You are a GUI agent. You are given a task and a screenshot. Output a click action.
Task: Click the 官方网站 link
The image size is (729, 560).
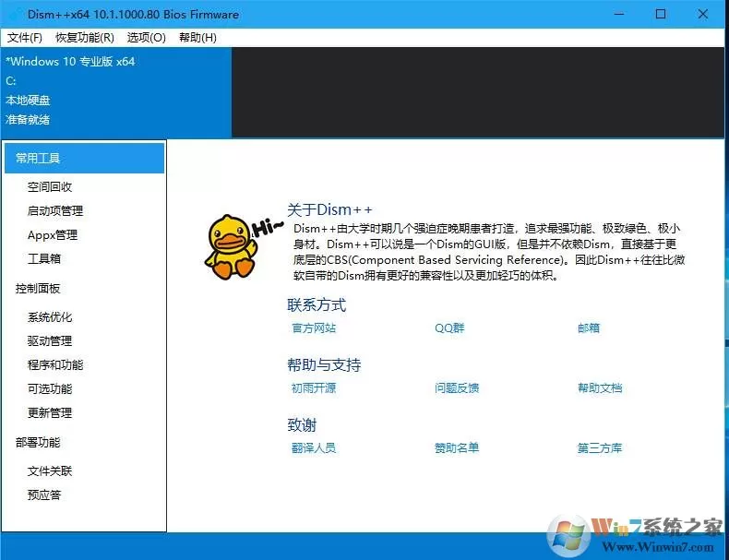(314, 328)
